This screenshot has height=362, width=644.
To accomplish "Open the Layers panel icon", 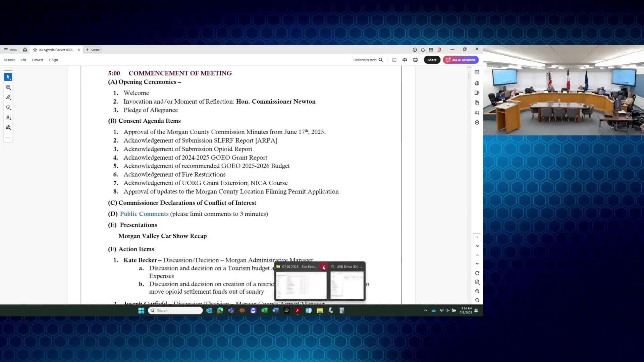I will tap(477, 123).
